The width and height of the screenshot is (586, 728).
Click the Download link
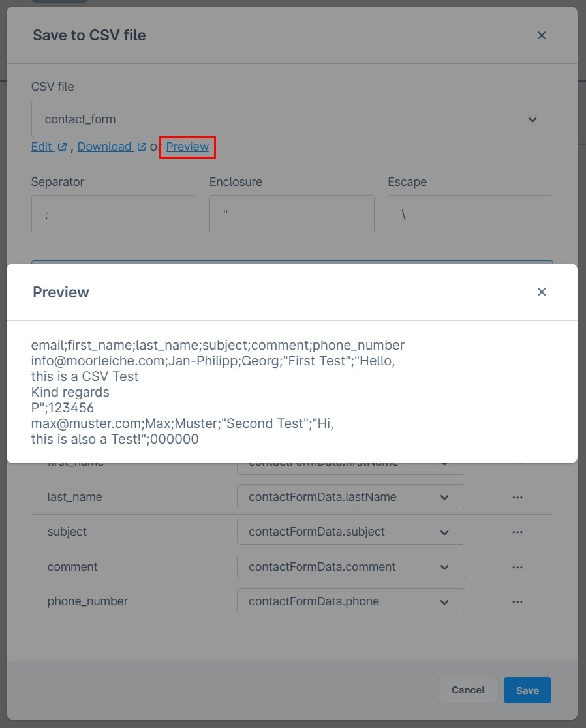(104, 147)
